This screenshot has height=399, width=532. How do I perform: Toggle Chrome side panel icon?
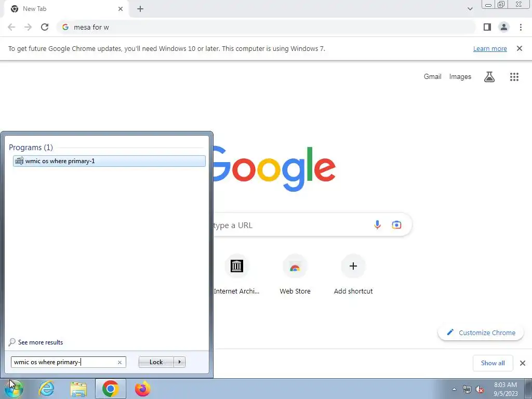coord(487,27)
